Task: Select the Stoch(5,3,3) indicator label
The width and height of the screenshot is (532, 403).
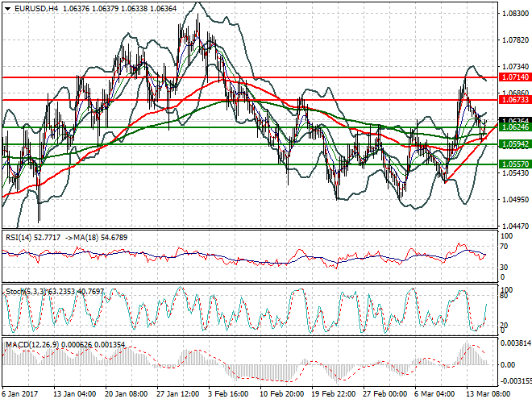Action: pos(27,292)
